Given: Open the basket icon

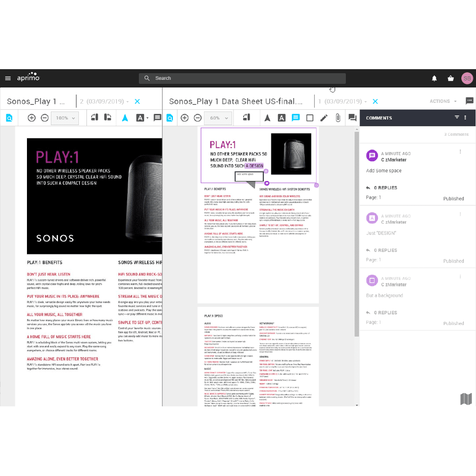Looking at the screenshot, I should tap(451, 78).
